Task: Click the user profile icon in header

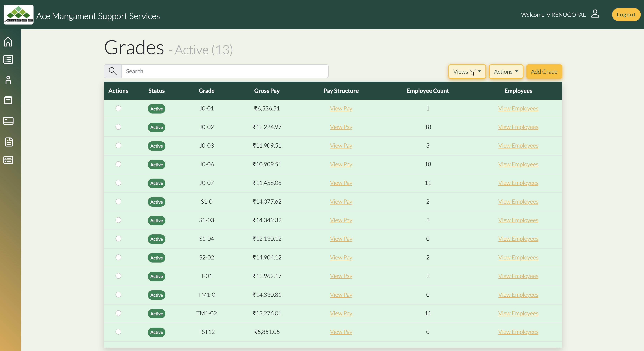Action: coord(595,14)
